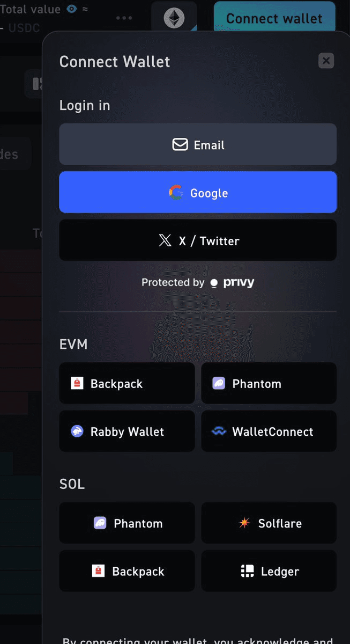
Task: Select Backpack wallet under EVM
Action: pos(126,383)
